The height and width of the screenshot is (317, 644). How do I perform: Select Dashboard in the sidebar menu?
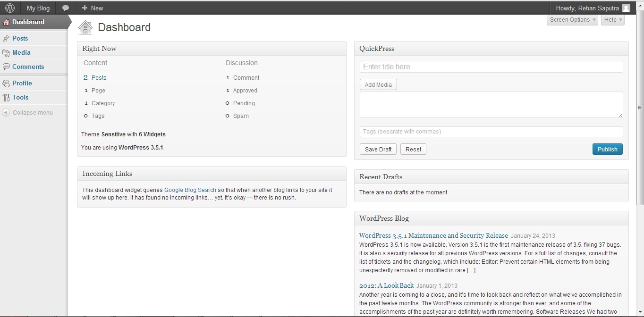click(28, 22)
